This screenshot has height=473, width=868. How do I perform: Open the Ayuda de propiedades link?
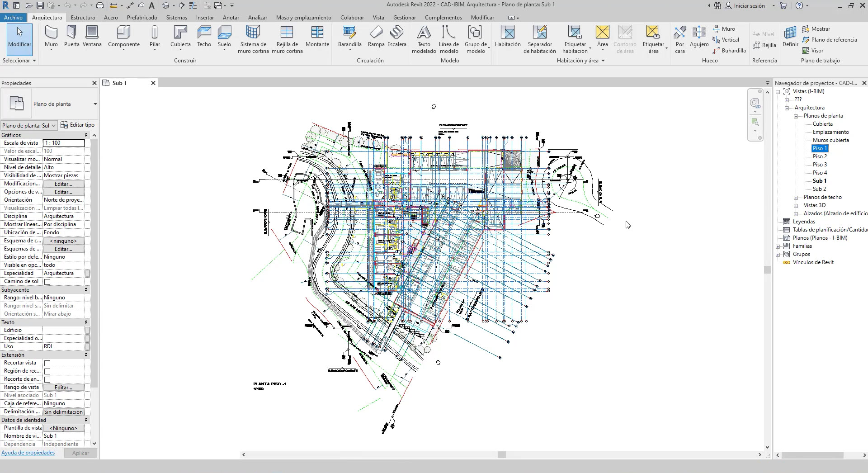tap(28, 453)
